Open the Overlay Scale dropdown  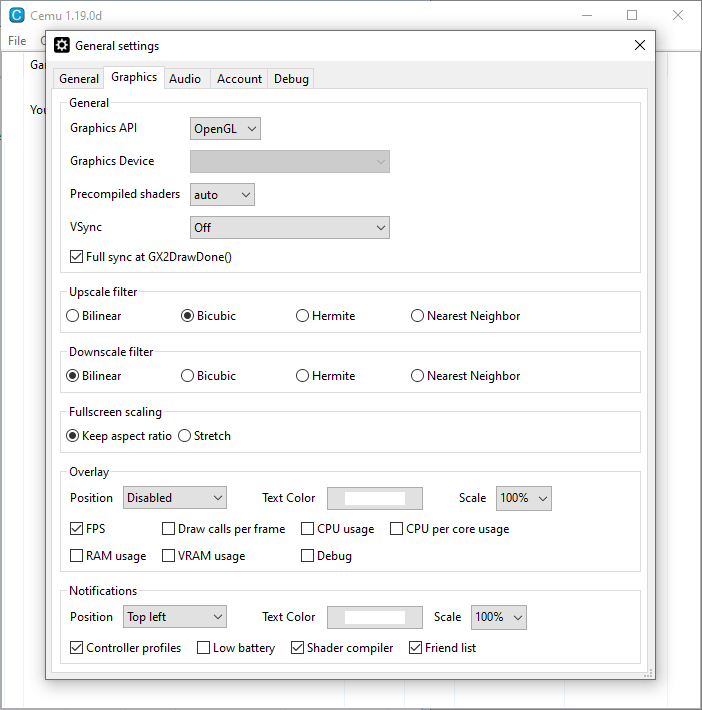coord(524,499)
